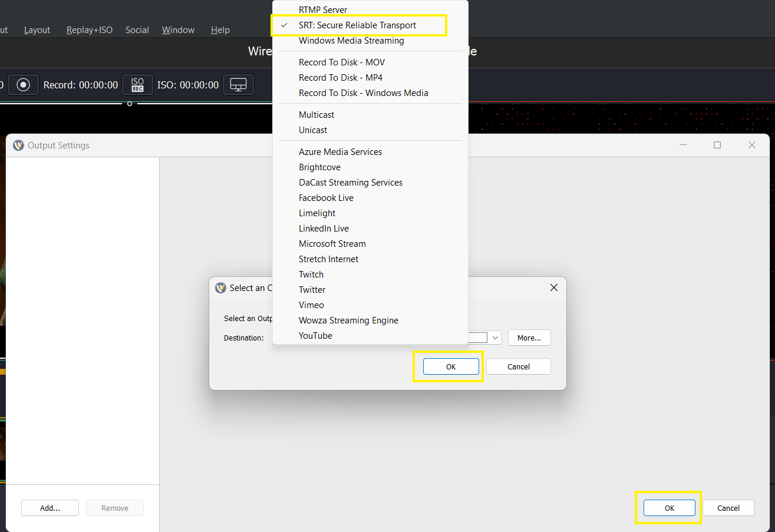Select Limelight destination
This screenshot has height=532, width=775.
click(x=370, y=213)
